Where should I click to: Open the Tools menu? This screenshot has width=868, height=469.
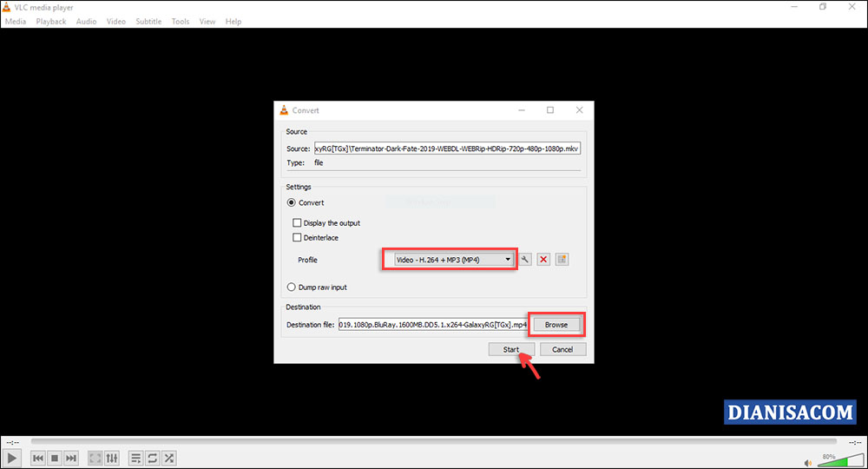pos(180,21)
